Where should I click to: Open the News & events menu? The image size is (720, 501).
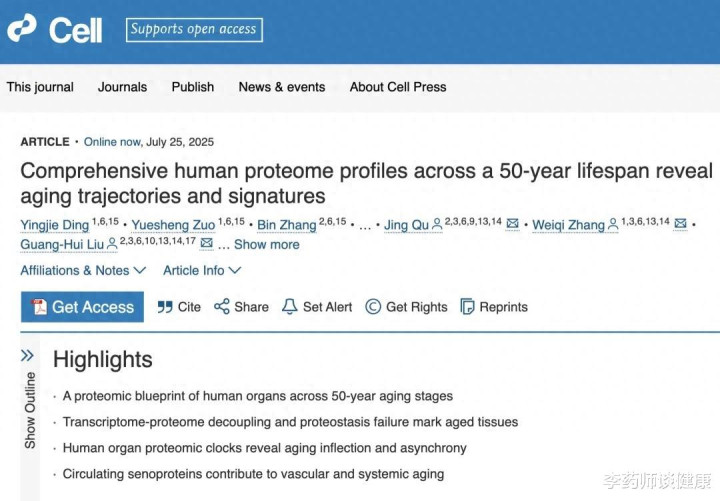(x=282, y=87)
